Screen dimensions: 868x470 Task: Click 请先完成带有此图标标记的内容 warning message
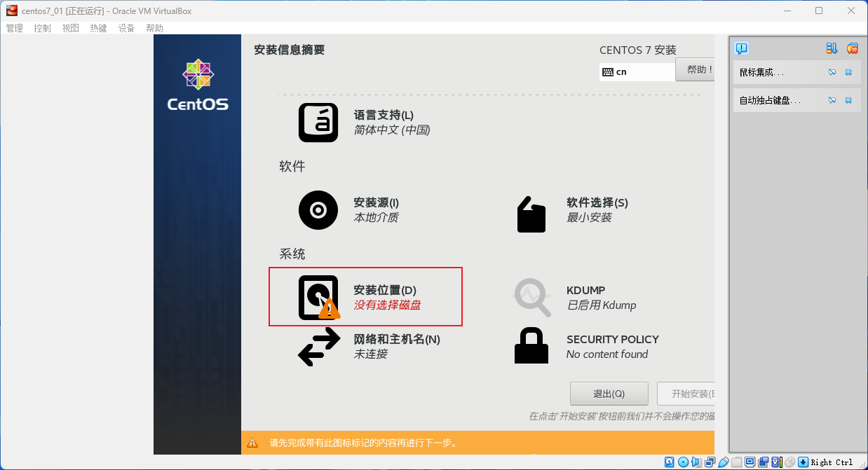364,443
